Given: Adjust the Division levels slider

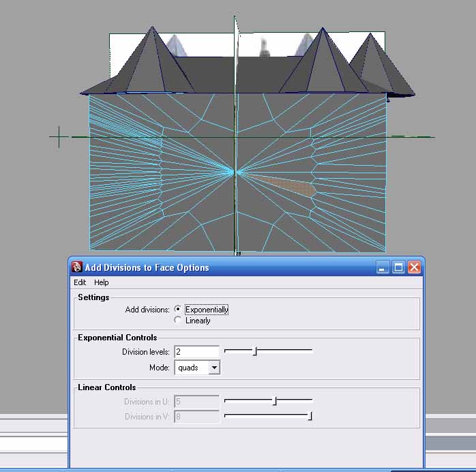Looking at the screenshot, I should tap(255, 351).
